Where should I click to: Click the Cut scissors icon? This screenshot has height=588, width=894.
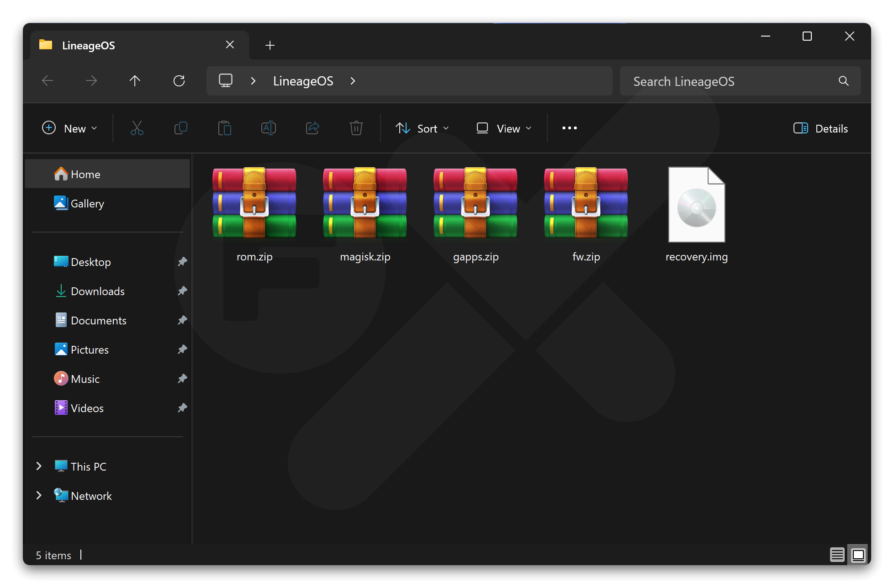coord(137,128)
